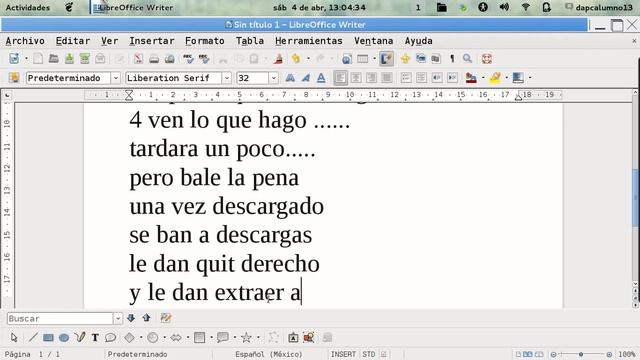Apply the font color
This screenshot has width=640, height=360.
coord(471,78)
